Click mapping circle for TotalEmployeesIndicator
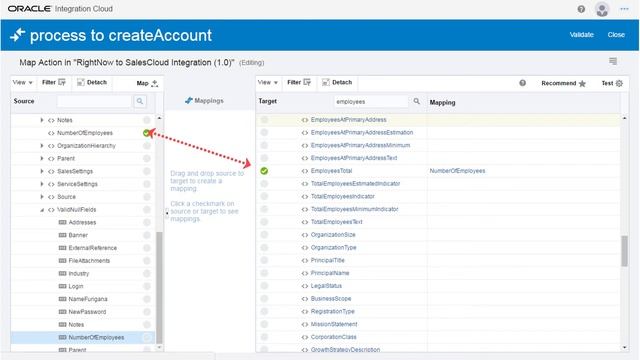 click(264, 196)
